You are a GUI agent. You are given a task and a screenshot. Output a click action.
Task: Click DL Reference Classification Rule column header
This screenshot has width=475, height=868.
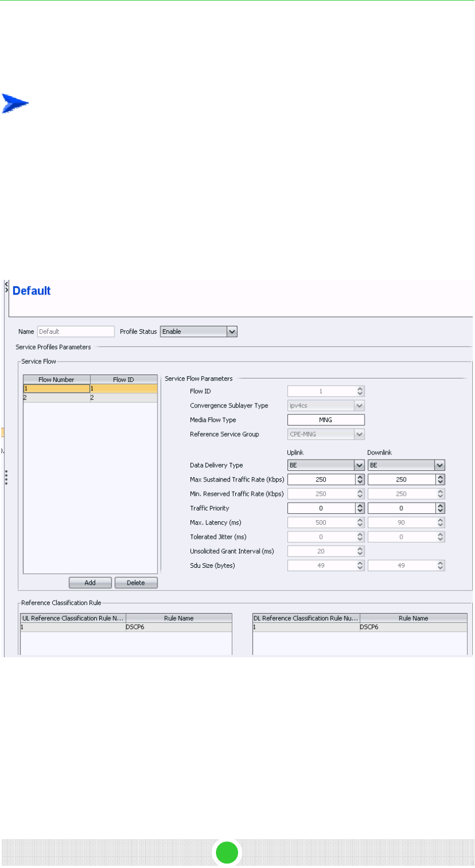306,618
